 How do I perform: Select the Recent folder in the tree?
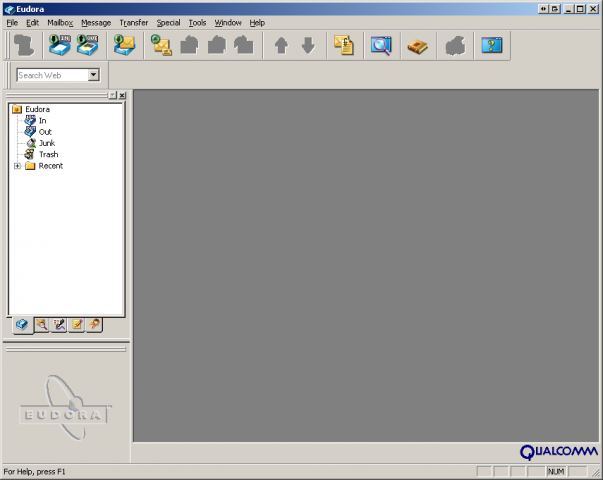(51, 166)
